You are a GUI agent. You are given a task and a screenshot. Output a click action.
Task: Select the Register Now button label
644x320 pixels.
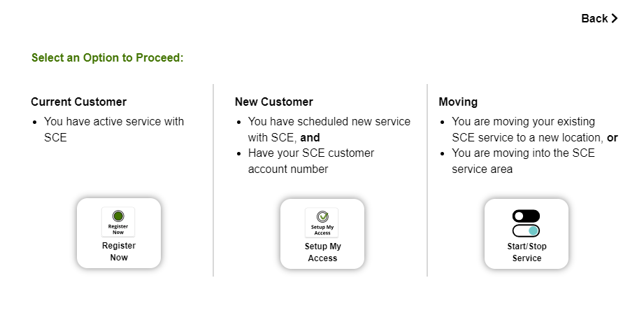(119, 251)
